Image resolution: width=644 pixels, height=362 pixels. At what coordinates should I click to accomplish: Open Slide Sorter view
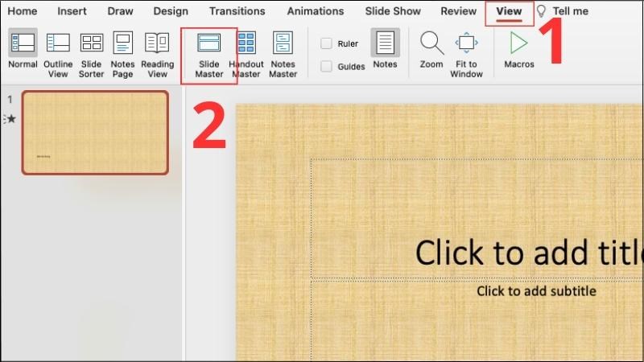[91, 55]
